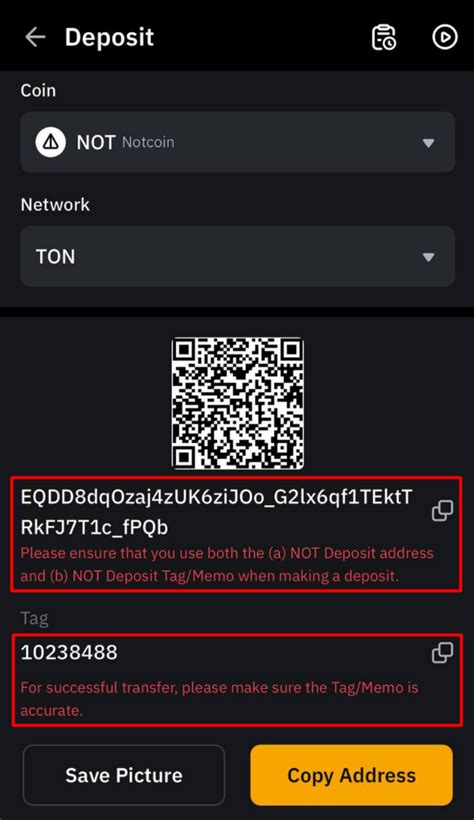Click the Coin field label
The image size is (474, 820).
[x=38, y=90]
